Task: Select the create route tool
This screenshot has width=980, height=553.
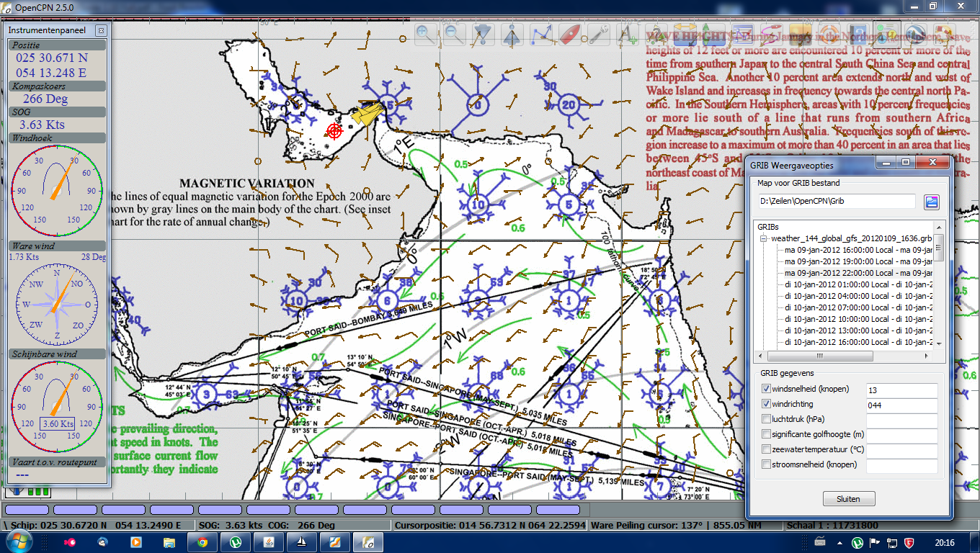Action: tap(541, 34)
